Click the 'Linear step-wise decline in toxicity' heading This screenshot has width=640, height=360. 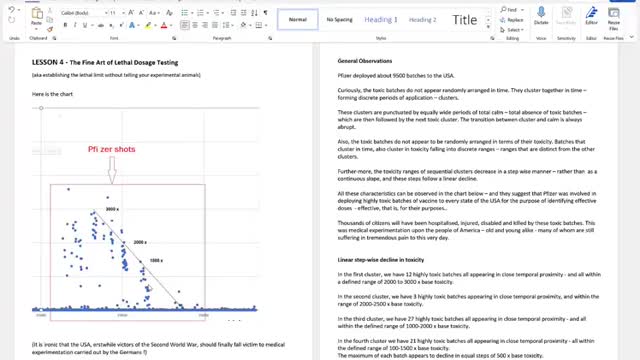[x=380, y=260]
